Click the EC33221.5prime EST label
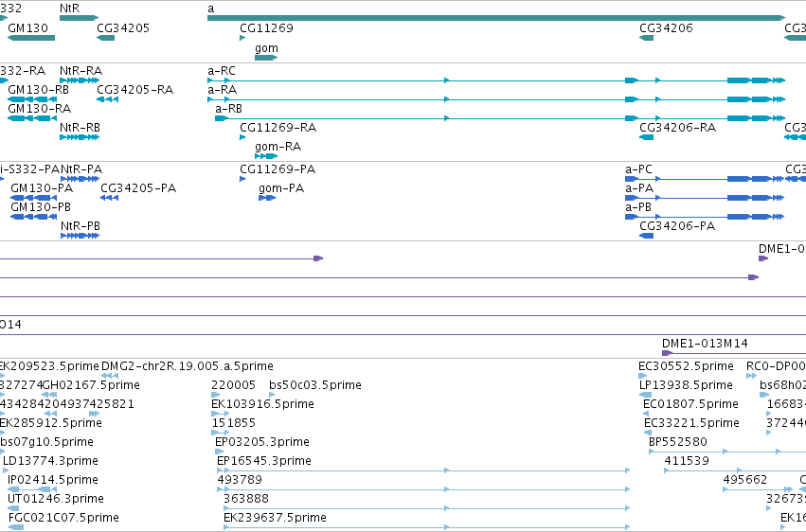Screen dimensions: 806x532 coord(691,423)
